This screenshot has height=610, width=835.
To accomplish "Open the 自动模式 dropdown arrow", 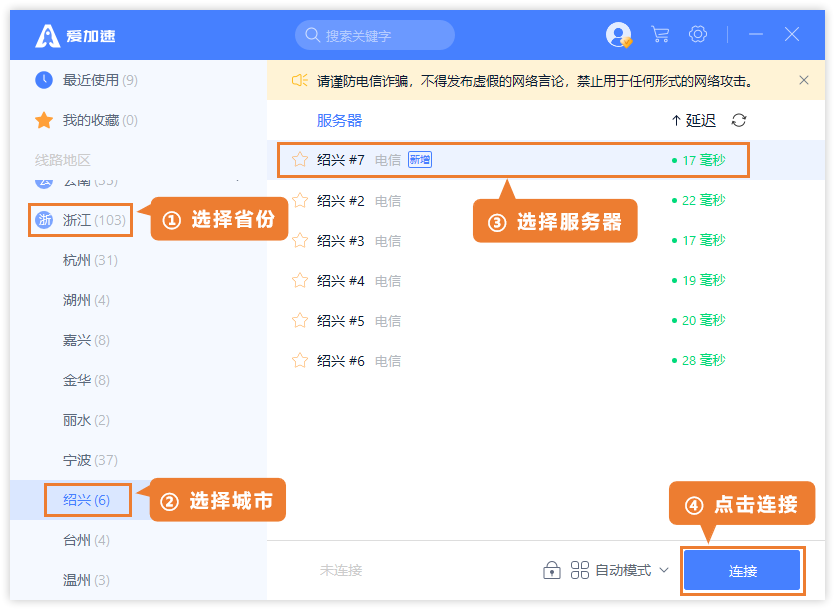I will click(664, 570).
